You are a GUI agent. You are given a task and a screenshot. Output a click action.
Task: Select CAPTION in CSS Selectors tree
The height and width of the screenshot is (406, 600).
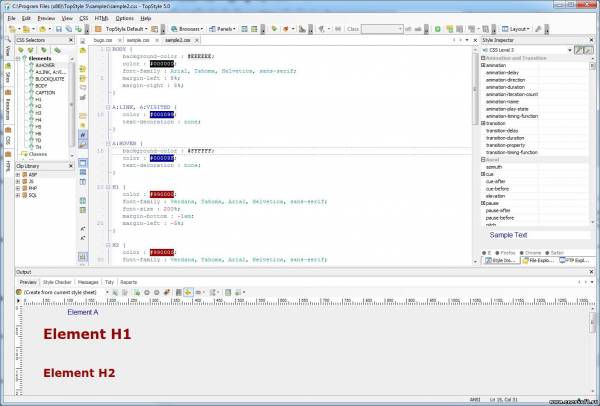click(x=45, y=93)
